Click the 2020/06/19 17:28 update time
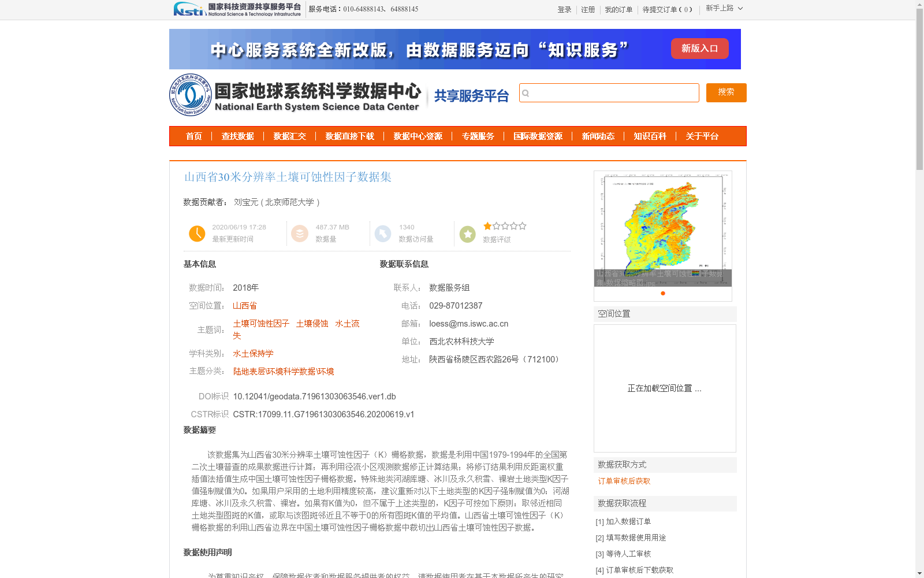Viewport: 924px width, 578px height. (x=239, y=227)
